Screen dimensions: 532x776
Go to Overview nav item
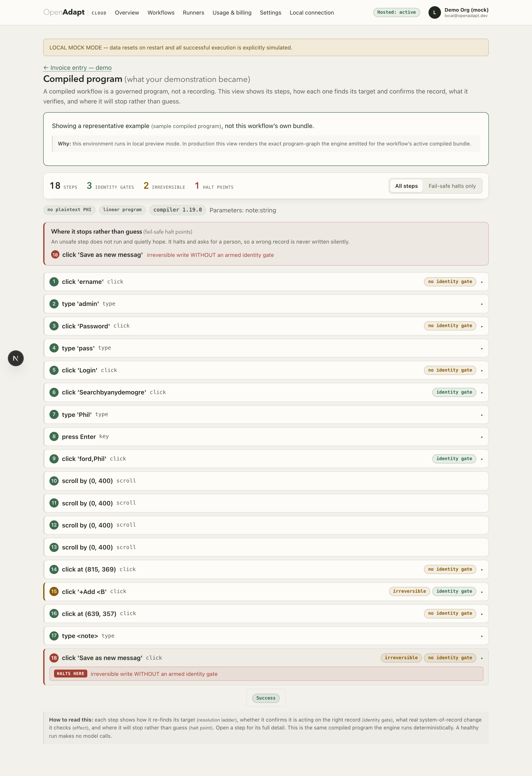tap(127, 12)
